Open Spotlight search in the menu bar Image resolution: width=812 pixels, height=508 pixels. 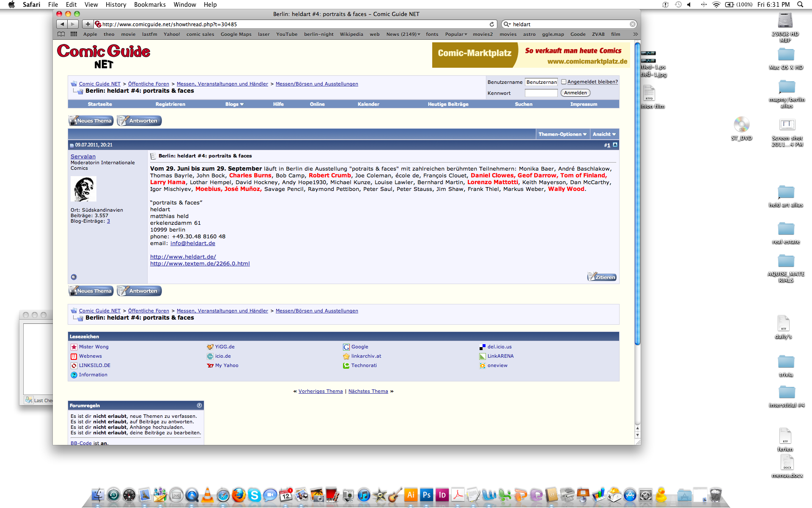[800, 5]
